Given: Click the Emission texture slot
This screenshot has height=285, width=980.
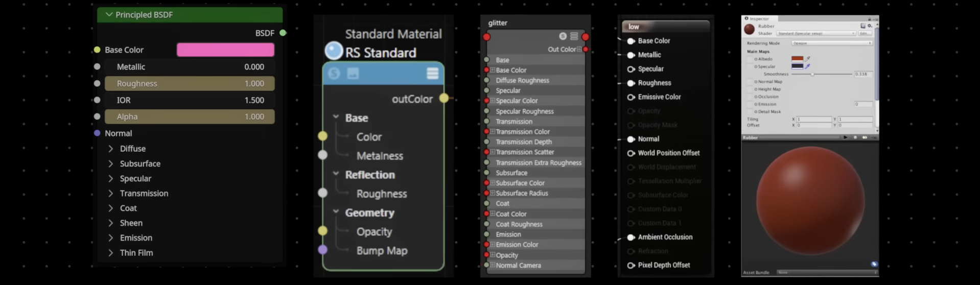Looking at the screenshot, I should click(750, 104).
